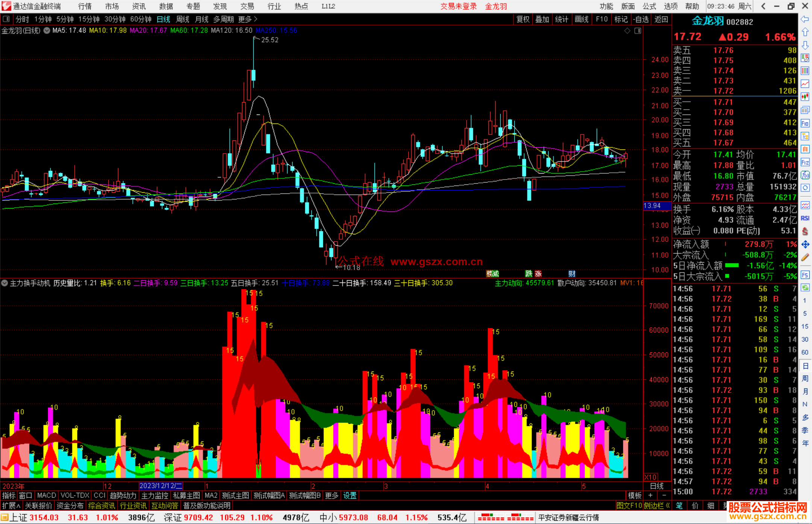Viewport: 812px width, 524px height.
Task: Toggle the main chart indicator circle beside 金龙羽(日线)
Action: (47, 30)
